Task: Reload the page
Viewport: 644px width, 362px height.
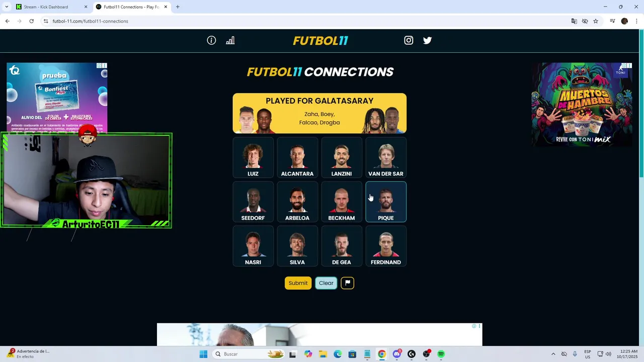Action: point(31,21)
